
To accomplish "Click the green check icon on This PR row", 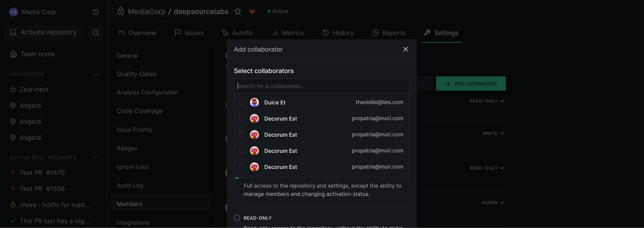I will (x=13, y=221).
